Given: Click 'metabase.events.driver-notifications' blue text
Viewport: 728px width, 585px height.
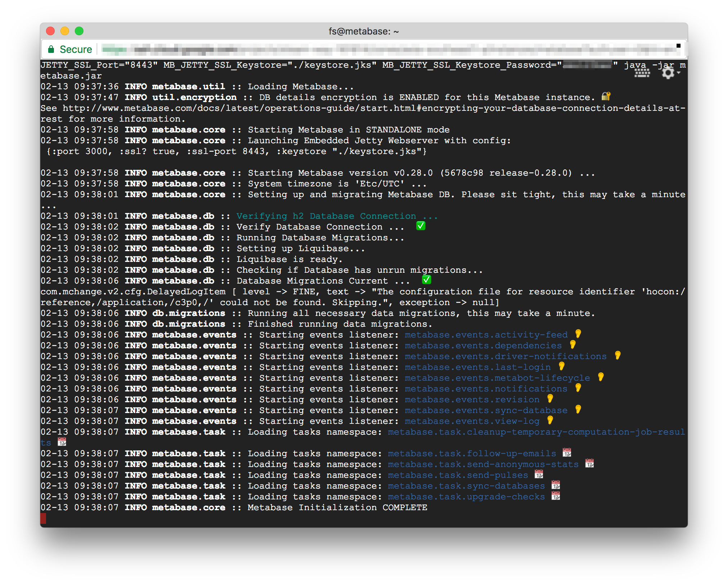Looking at the screenshot, I should pyautogui.click(x=505, y=357).
